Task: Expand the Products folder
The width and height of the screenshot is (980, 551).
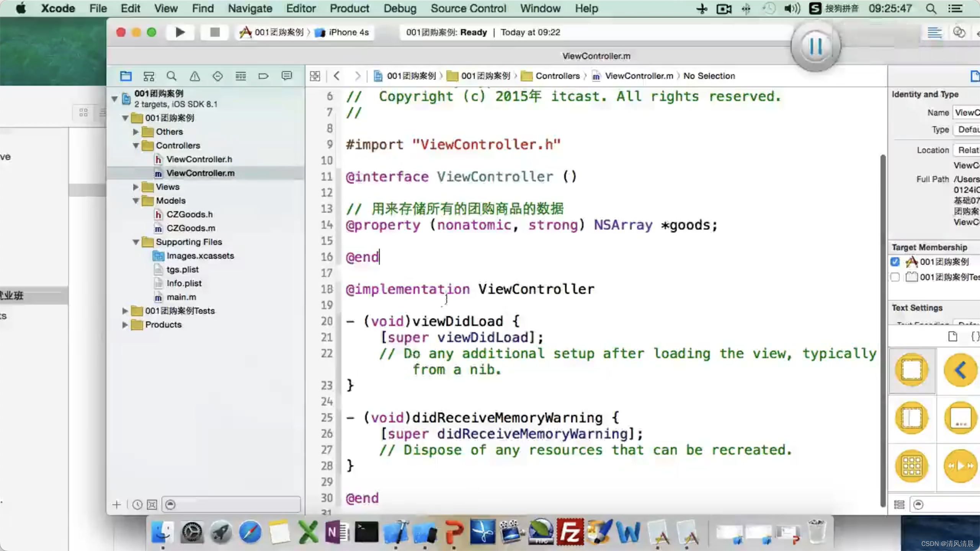Action: point(125,325)
